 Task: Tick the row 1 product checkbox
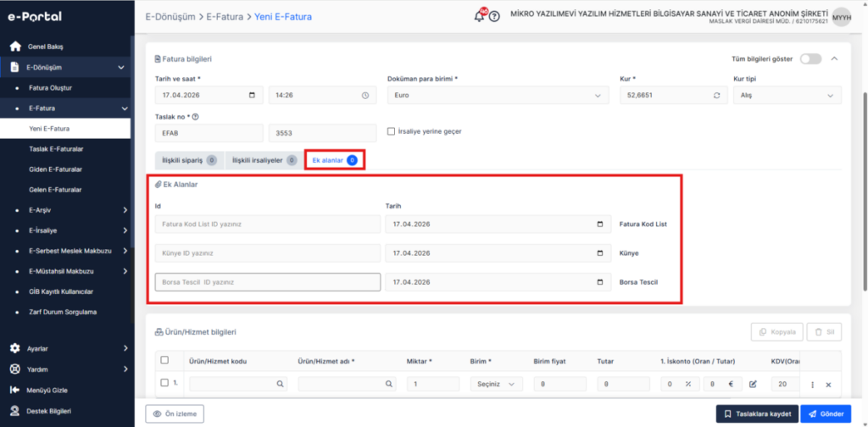click(x=164, y=383)
